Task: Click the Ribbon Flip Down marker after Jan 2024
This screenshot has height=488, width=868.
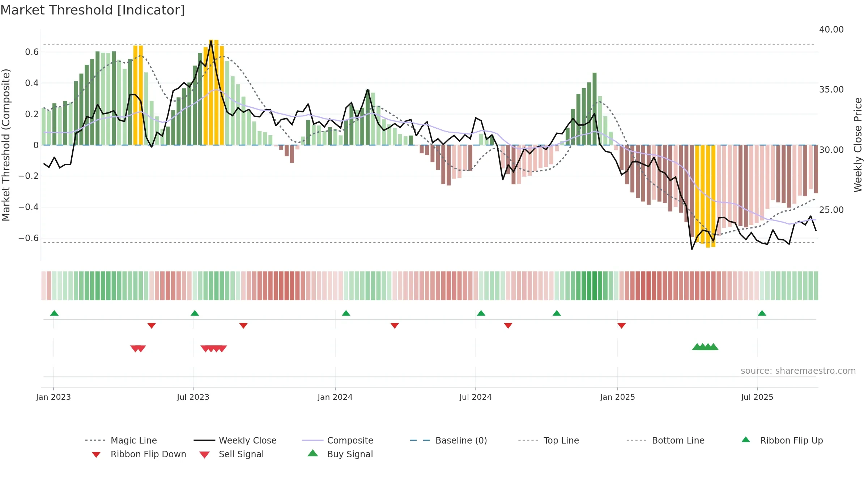Action: [395, 326]
